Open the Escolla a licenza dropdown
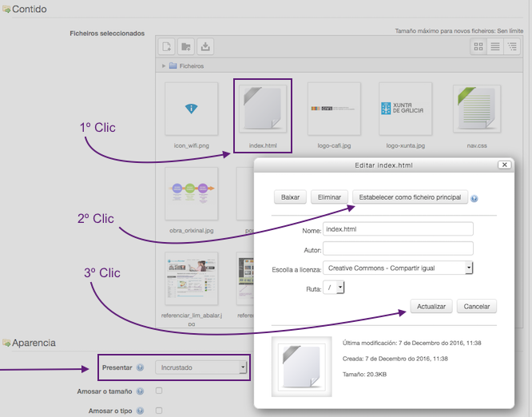Screen dimensions: 532x417 point(398,268)
